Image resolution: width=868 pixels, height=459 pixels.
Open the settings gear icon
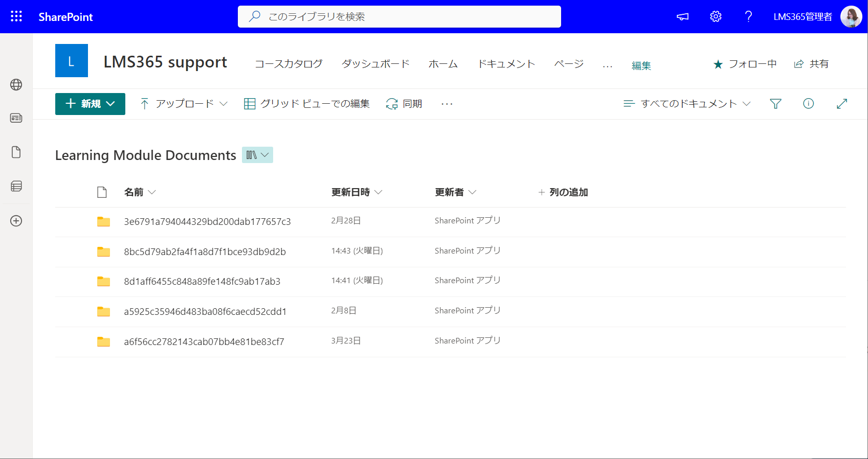[716, 16]
